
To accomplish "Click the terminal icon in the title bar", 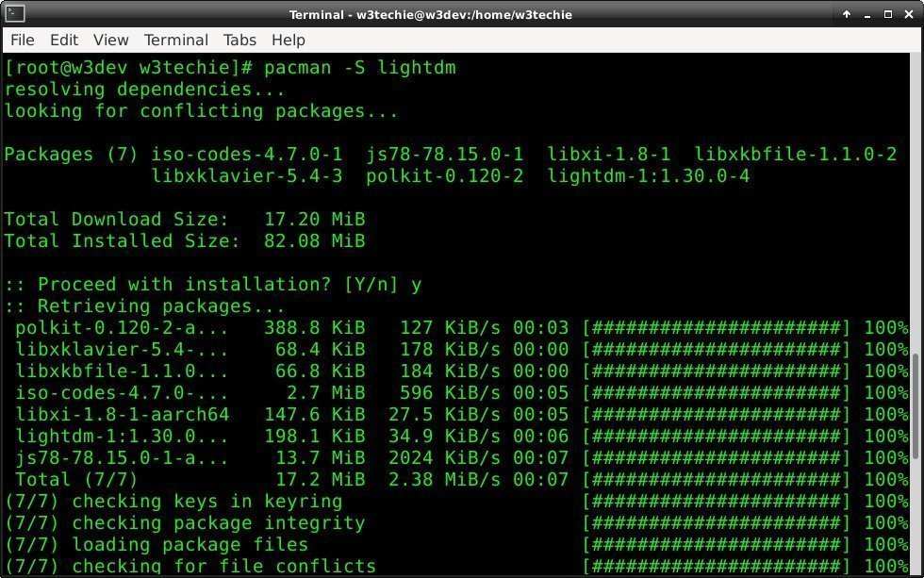I will pyautogui.click(x=13, y=14).
